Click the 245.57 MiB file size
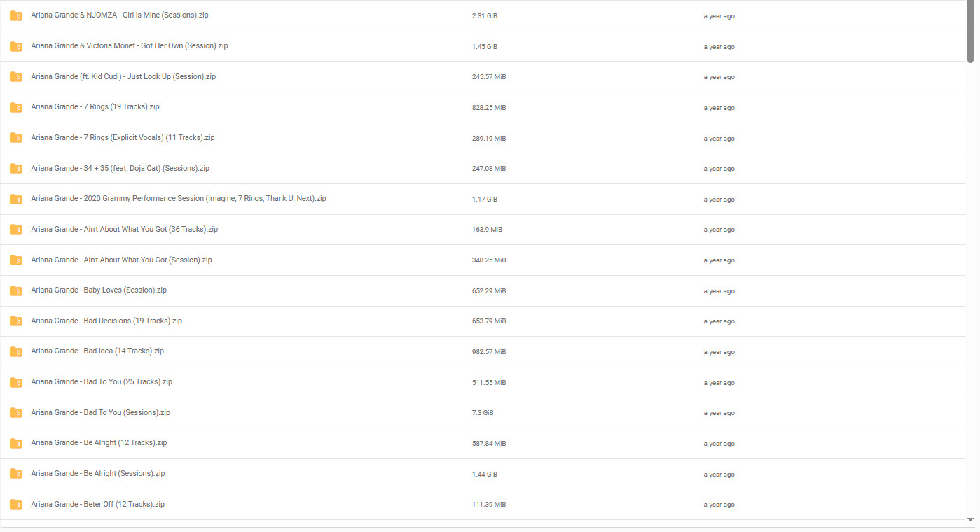 coord(489,77)
